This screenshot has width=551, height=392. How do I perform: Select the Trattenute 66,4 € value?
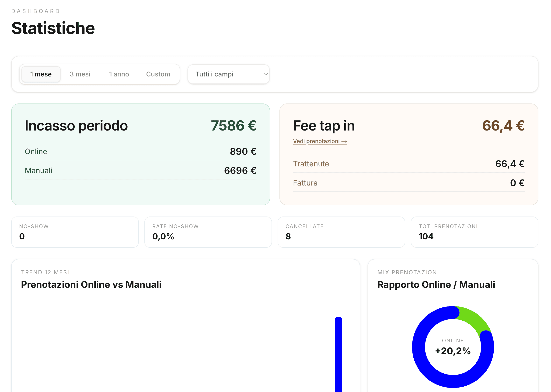point(510,164)
